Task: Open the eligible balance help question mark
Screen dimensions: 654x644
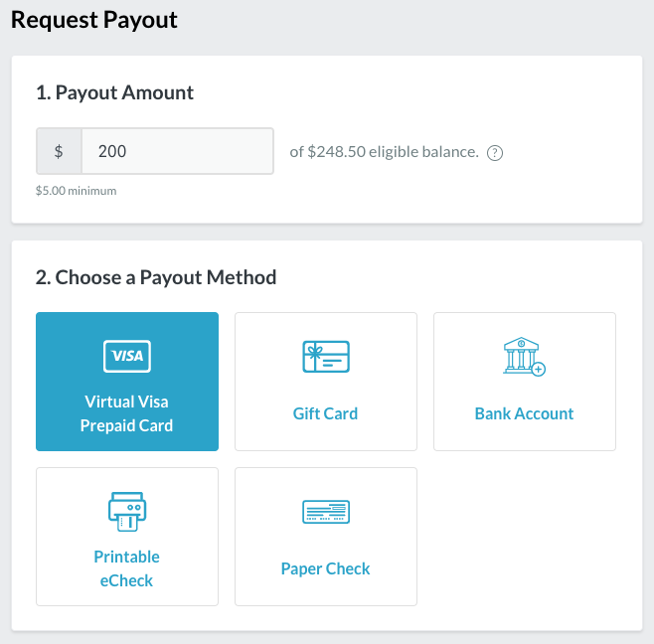Action: 495,153
